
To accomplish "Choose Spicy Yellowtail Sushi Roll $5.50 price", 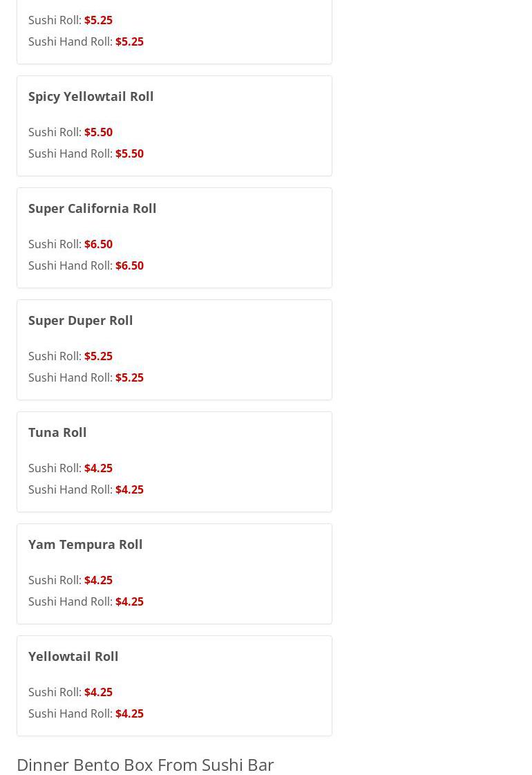I will [x=98, y=132].
